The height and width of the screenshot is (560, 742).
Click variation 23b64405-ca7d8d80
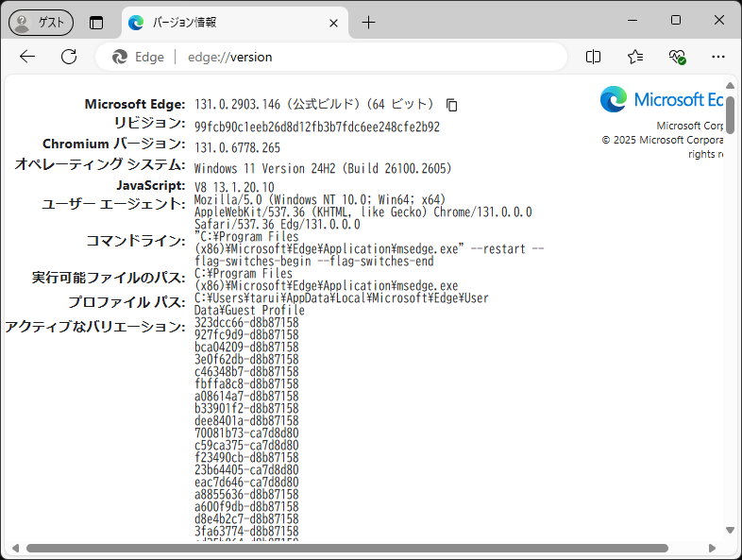(246, 470)
